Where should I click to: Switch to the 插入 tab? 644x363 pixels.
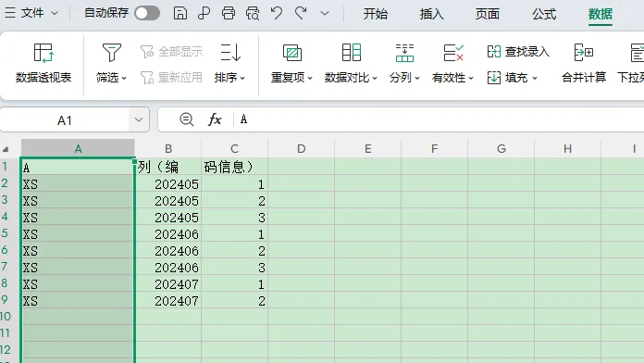[432, 14]
